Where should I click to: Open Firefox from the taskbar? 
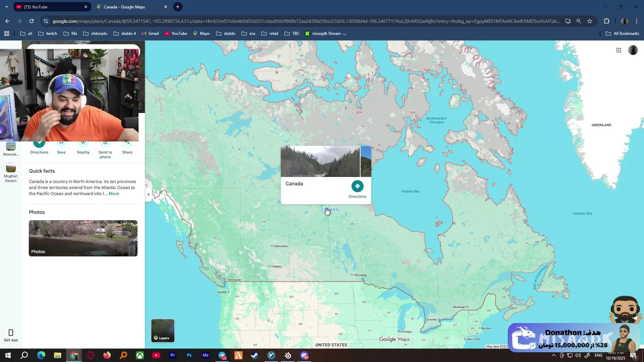tap(107, 355)
